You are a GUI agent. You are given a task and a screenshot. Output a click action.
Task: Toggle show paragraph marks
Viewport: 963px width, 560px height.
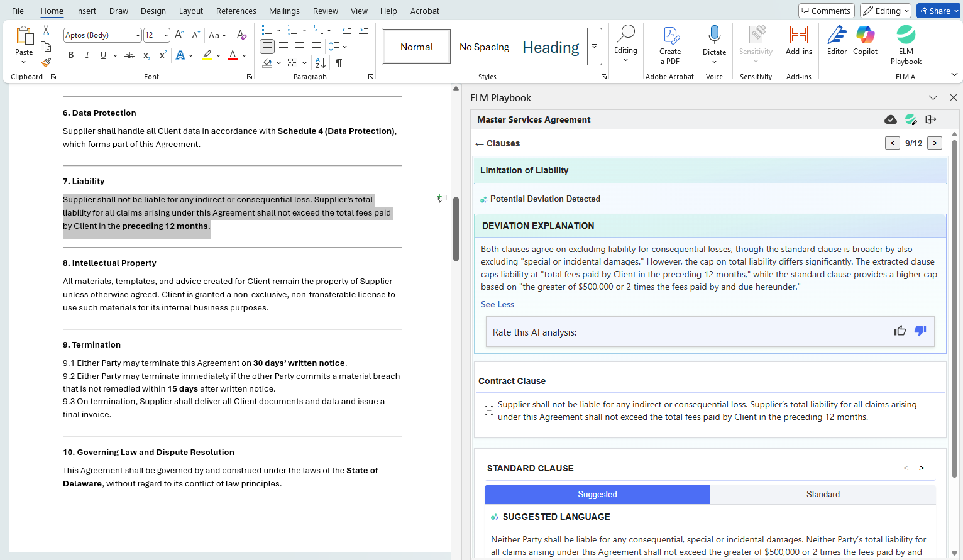tap(339, 63)
